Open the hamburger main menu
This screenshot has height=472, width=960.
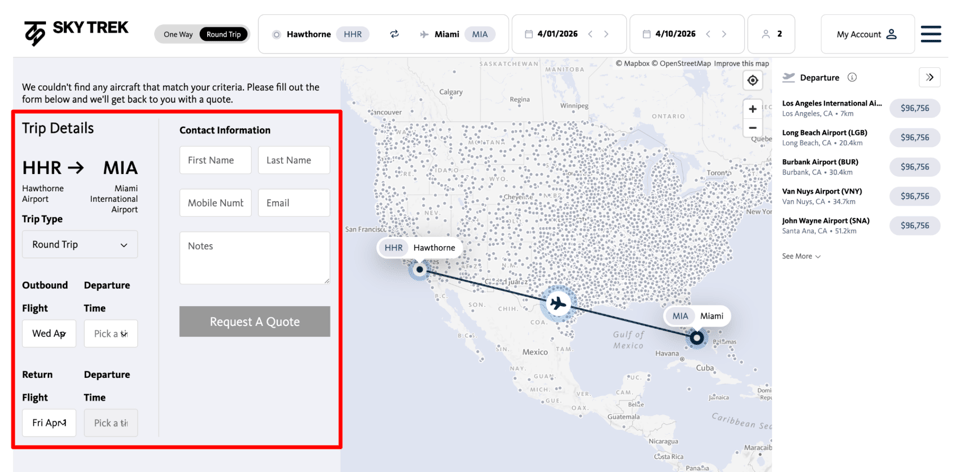point(930,34)
